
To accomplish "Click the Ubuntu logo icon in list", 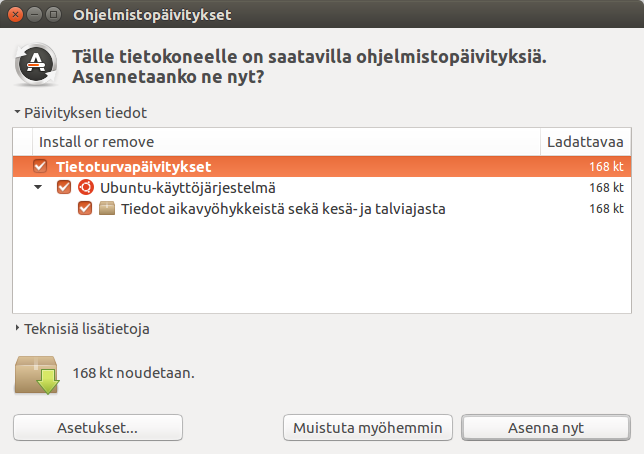I will 85,187.
